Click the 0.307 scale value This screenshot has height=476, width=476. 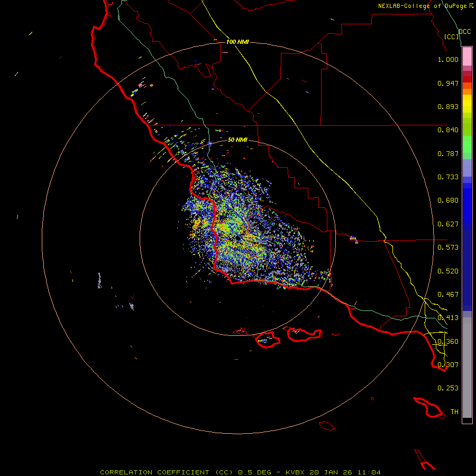click(448, 365)
